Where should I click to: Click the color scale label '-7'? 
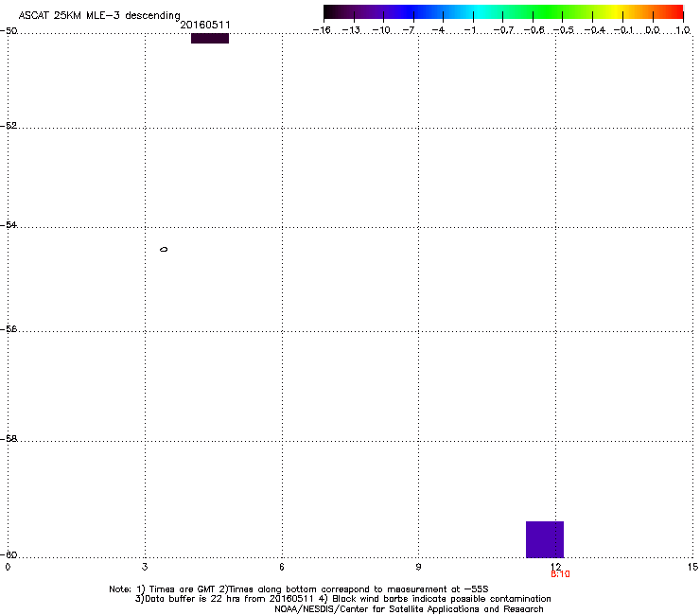409,30
